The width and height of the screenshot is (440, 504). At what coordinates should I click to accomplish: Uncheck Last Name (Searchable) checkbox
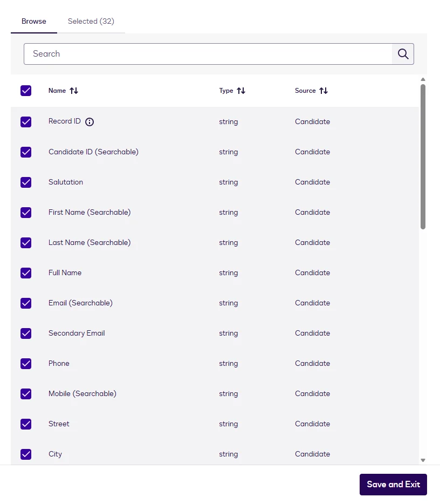click(x=26, y=243)
